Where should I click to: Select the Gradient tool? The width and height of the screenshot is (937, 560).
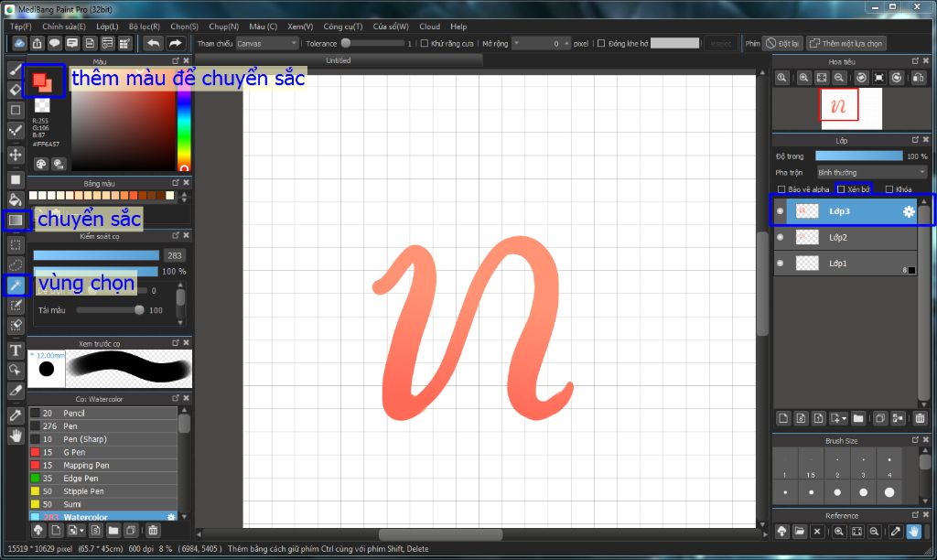[x=16, y=220]
